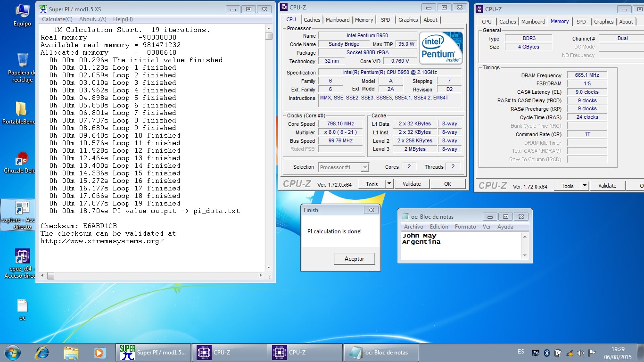644x362 pixels.
Task: Click Validate in right CPU-Z window
Action: [x=607, y=186]
